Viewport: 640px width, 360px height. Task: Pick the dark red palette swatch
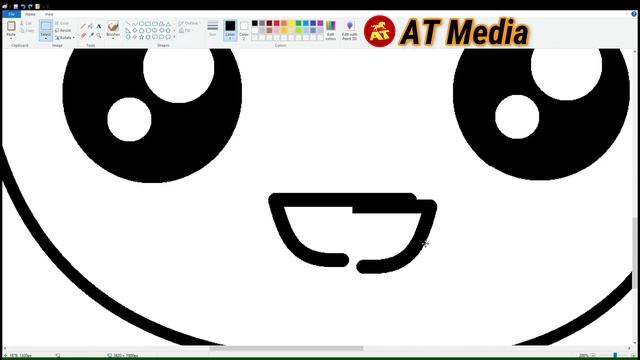pos(269,23)
